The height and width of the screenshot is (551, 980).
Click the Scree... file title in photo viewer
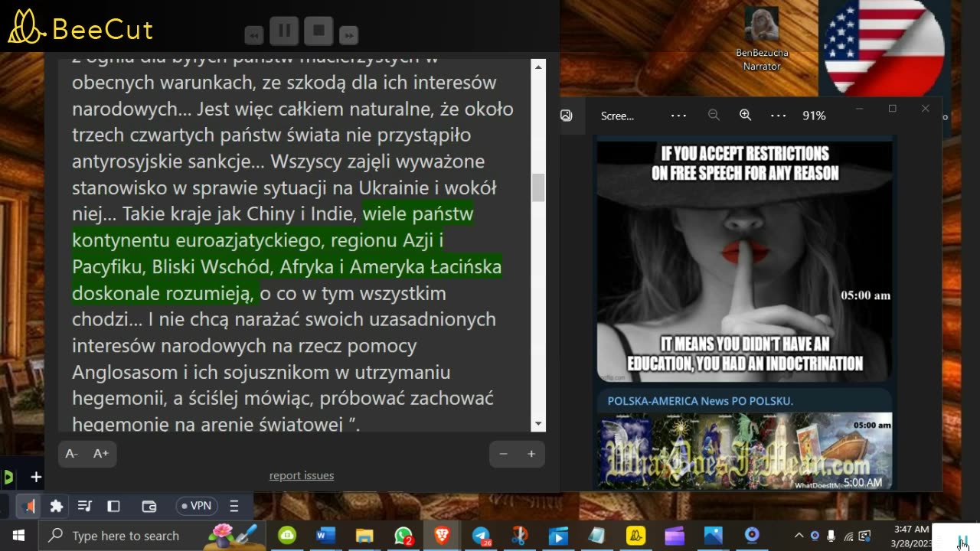click(x=617, y=116)
